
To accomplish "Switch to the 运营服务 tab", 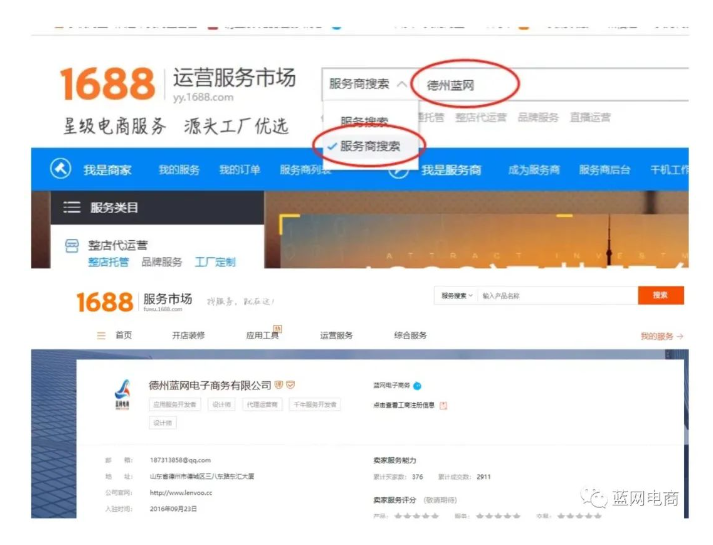I will point(336,336).
